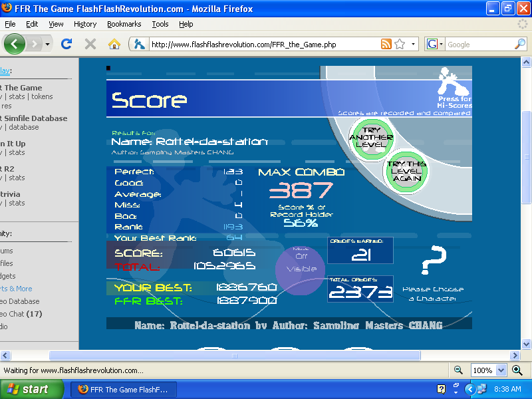Viewport: 532px width, 399px height.
Task: Open the Google search engine dropdown
Action: click(x=436, y=44)
